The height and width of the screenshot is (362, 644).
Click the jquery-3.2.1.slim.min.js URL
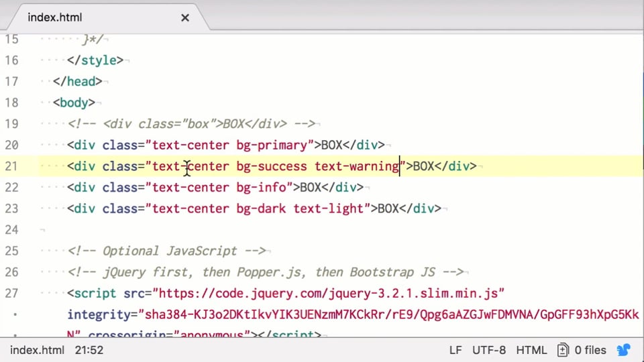pyautogui.click(x=328, y=294)
